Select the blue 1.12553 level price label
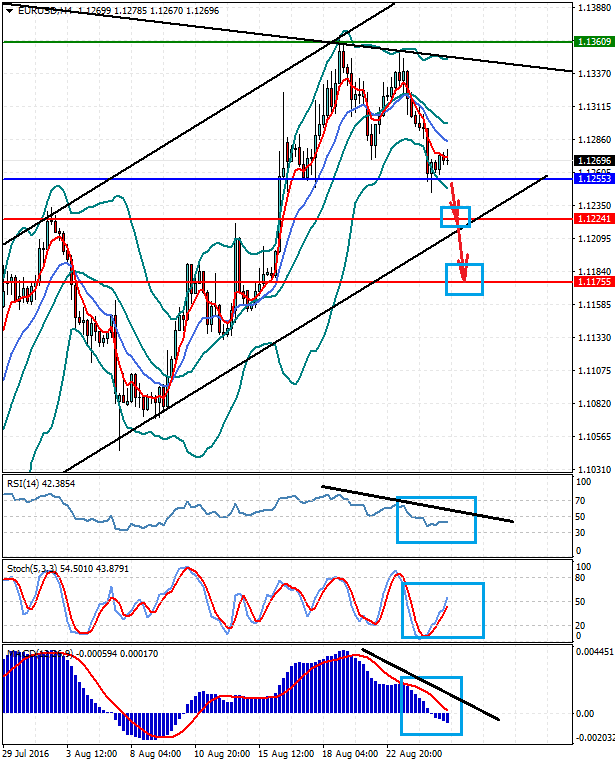This screenshot has width=615, height=765. click(x=594, y=178)
